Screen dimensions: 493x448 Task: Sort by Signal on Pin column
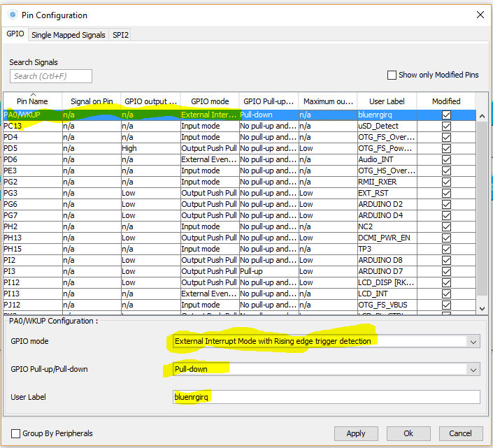(92, 101)
